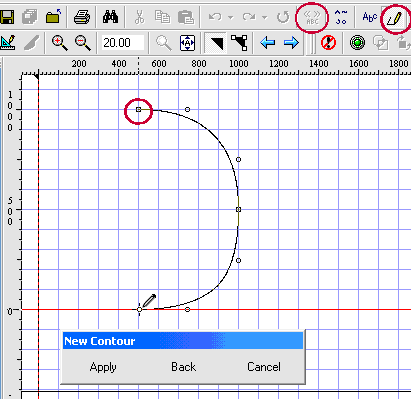
Task: Zoom in with the plus magnifier
Action: tap(60, 43)
